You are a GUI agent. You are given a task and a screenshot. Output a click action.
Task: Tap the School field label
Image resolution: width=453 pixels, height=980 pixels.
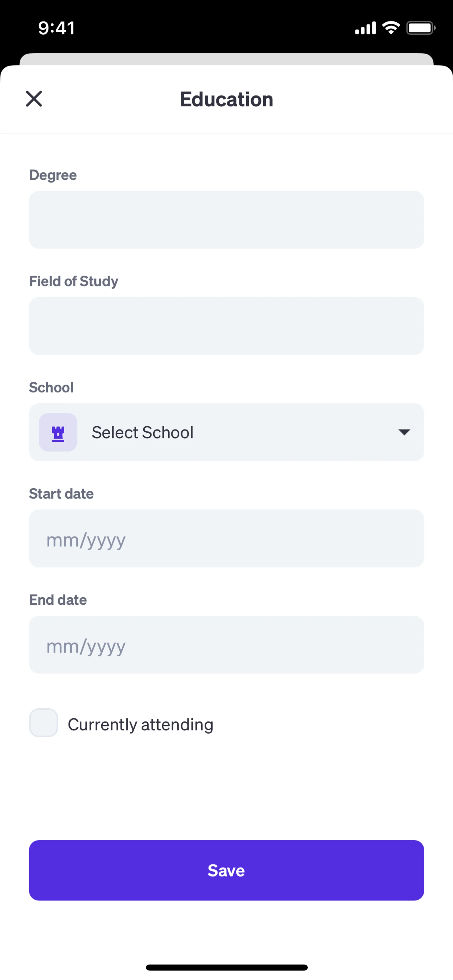click(x=51, y=387)
